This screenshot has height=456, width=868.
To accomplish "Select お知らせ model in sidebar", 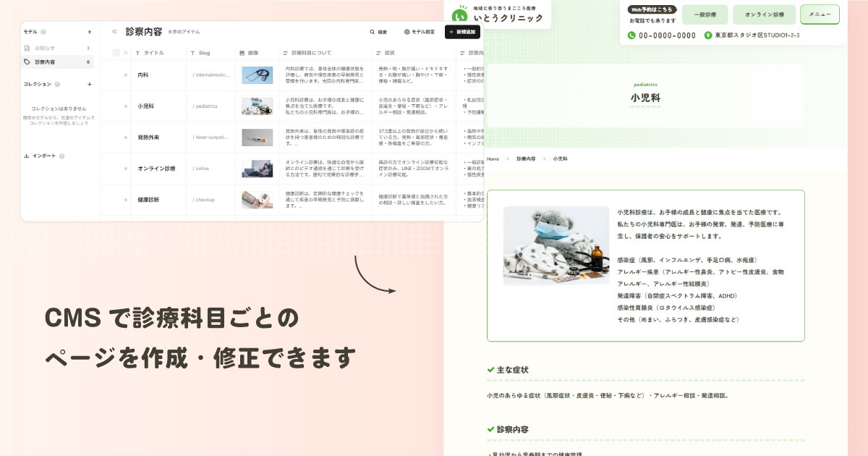I will (x=57, y=48).
